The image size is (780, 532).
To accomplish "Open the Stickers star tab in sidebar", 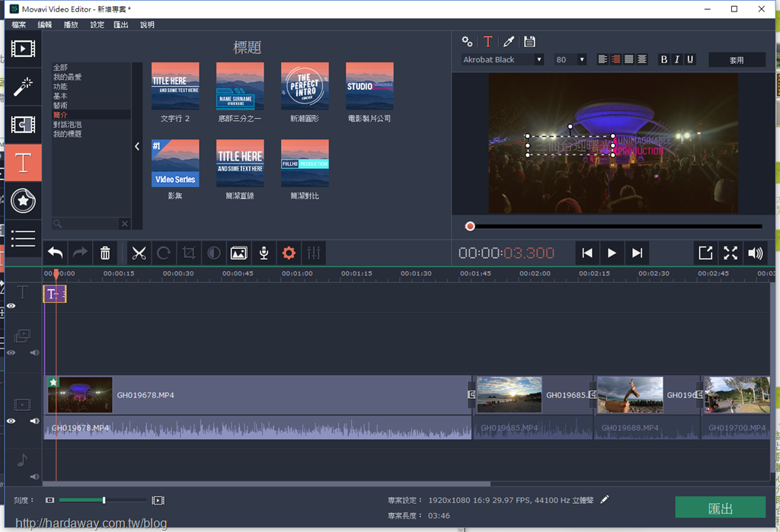I will click(23, 200).
